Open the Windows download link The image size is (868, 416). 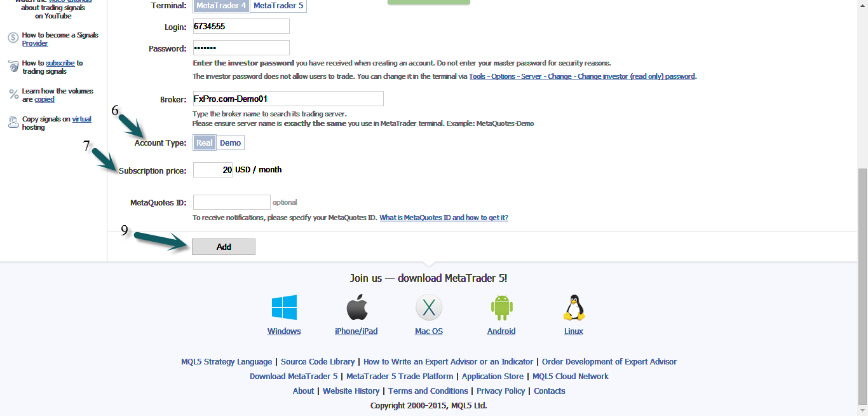coord(284,331)
